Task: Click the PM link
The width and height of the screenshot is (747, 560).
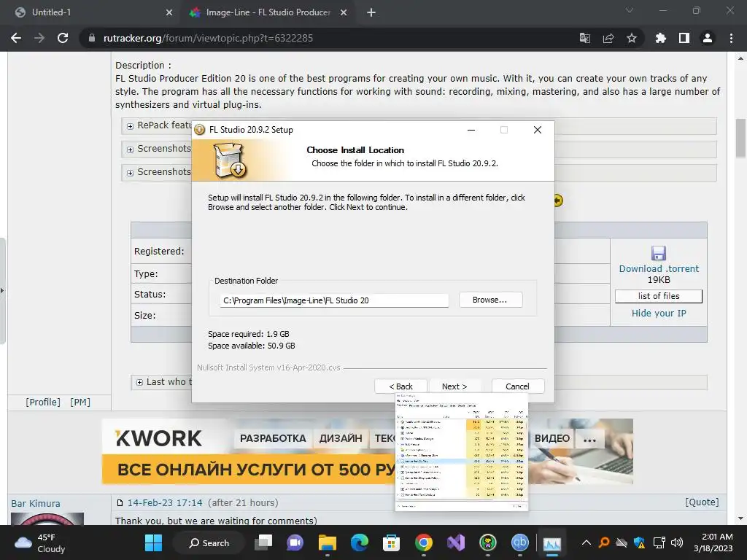Action: tap(80, 402)
